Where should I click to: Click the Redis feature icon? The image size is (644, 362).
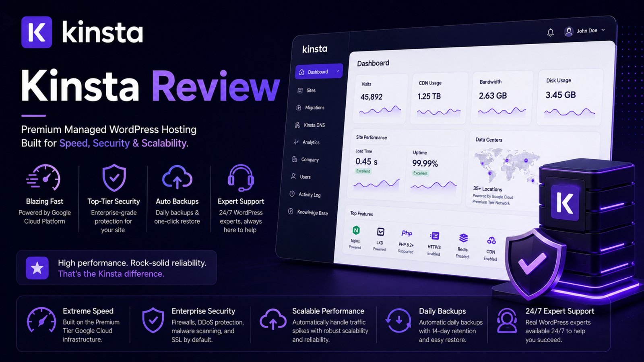click(463, 238)
